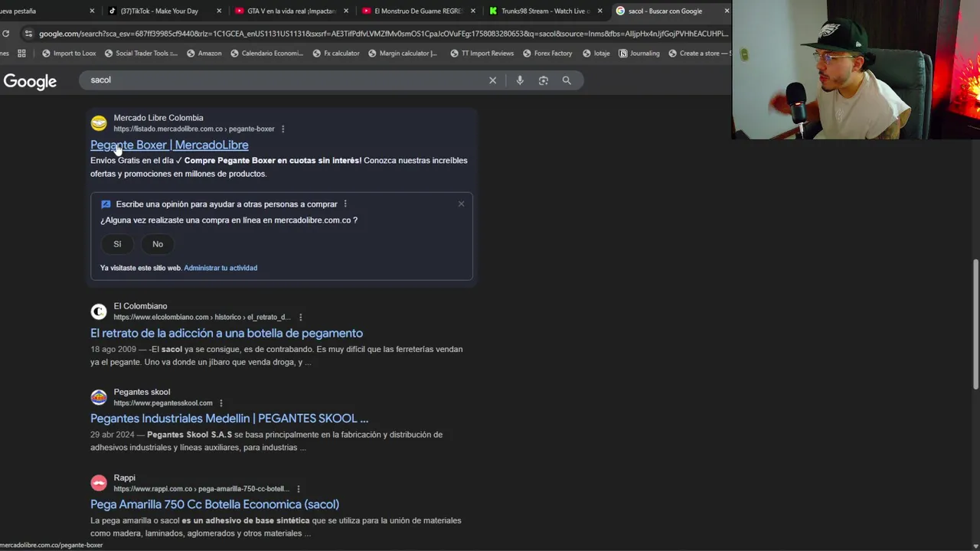Switch to Trunks98 Stream tab
The height and width of the screenshot is (551, 980).
point(545,11)
